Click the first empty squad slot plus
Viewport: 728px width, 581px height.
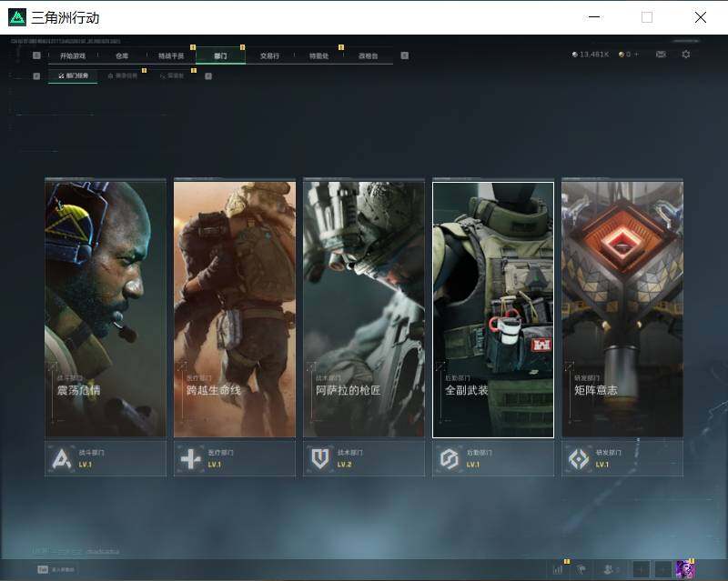pyautogui.click(x=642, y=569)
